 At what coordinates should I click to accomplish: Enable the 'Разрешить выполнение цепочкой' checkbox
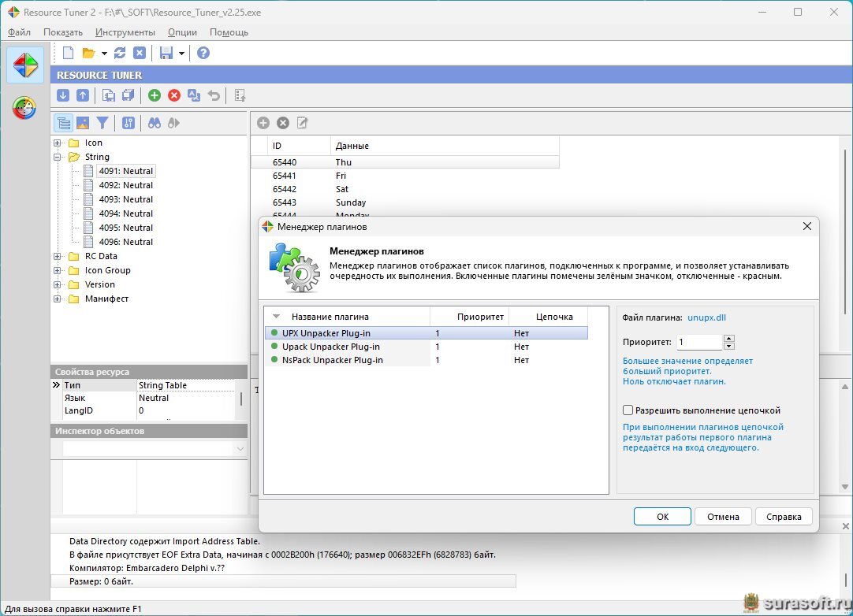click(628, 410)
